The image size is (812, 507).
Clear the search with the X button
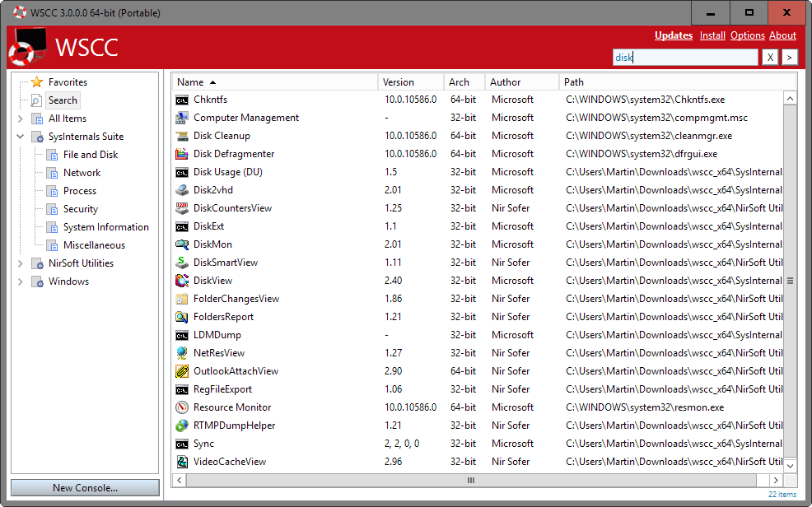pos(770,58)
